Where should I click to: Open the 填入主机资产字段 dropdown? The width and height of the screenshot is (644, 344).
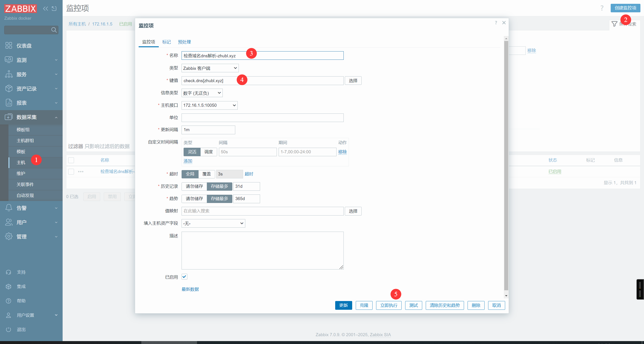click(213, 223)
